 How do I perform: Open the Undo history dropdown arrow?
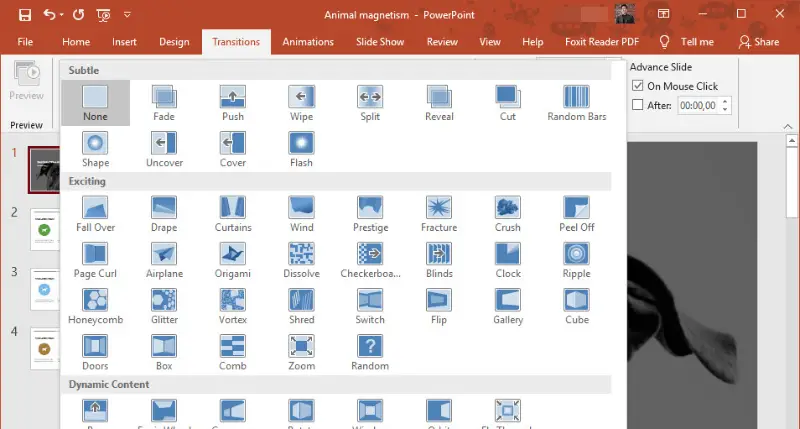click(x=62, y=15)
